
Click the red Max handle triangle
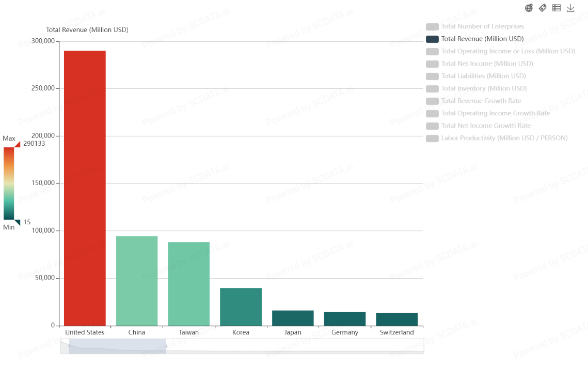[17, 144]
